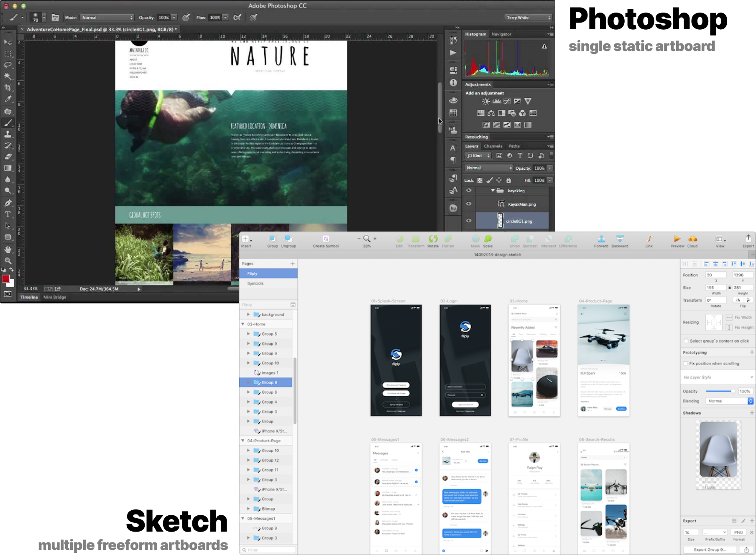Open the Mini Bridge tab
The image size is (756, 555).
55,297
